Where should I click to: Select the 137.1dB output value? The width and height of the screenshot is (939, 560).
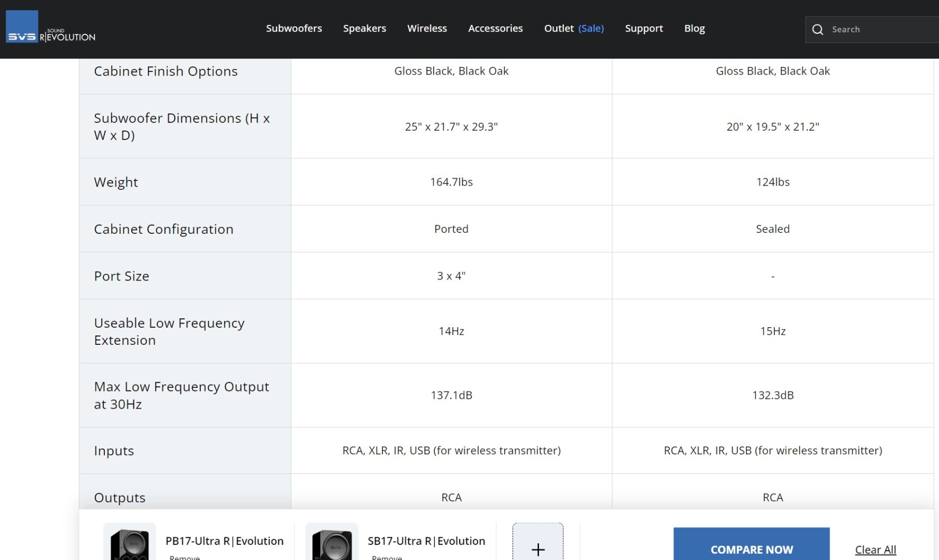451,395
